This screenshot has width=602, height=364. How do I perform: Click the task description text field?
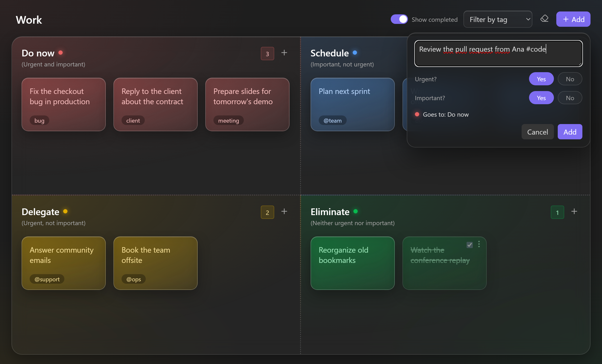(498, 54)
